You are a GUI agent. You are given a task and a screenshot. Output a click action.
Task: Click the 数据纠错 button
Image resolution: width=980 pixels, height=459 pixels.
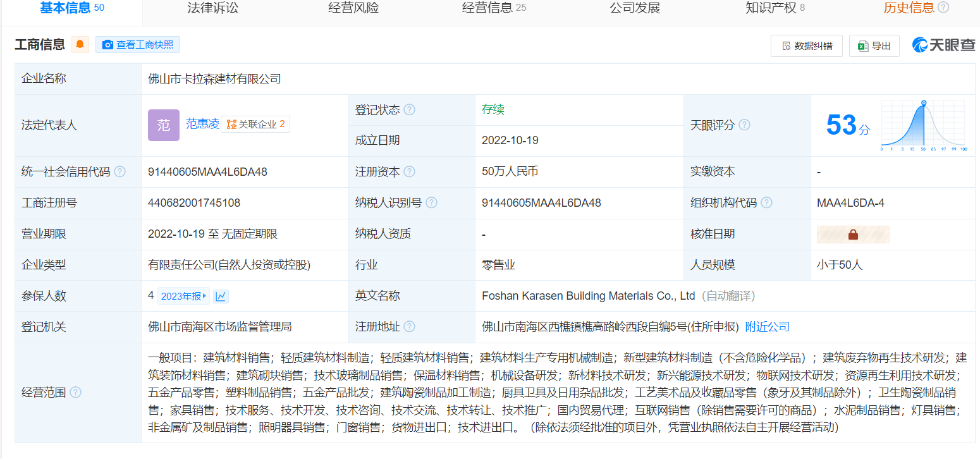(x=806, y=46)
